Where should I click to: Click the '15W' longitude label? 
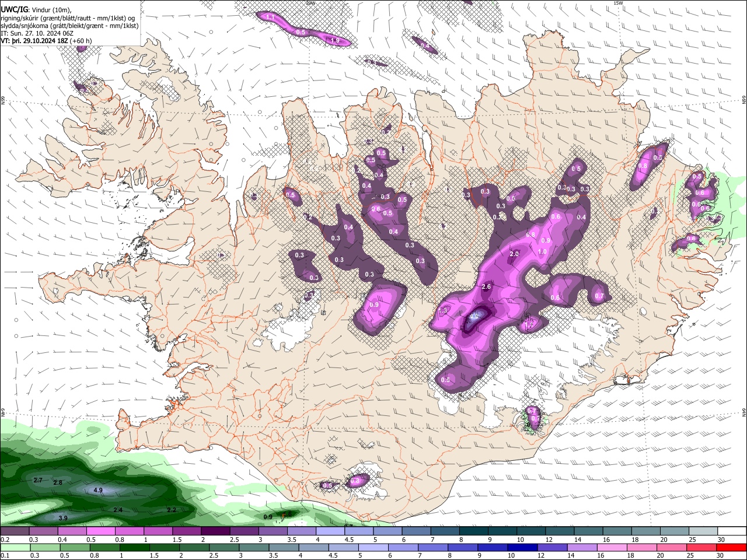[x=618, y=3]
